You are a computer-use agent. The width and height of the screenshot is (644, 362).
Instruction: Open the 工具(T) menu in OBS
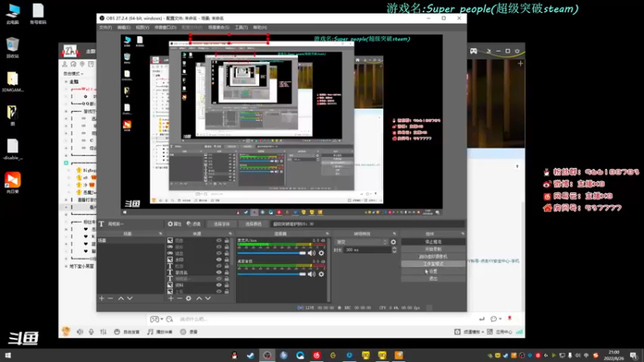click(x=241, y=27)
